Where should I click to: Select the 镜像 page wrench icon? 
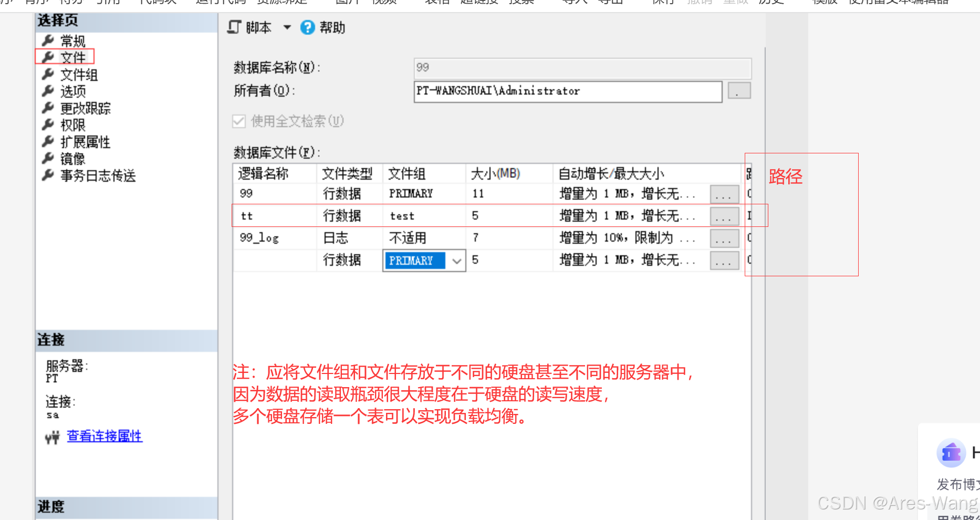(48, 158)
